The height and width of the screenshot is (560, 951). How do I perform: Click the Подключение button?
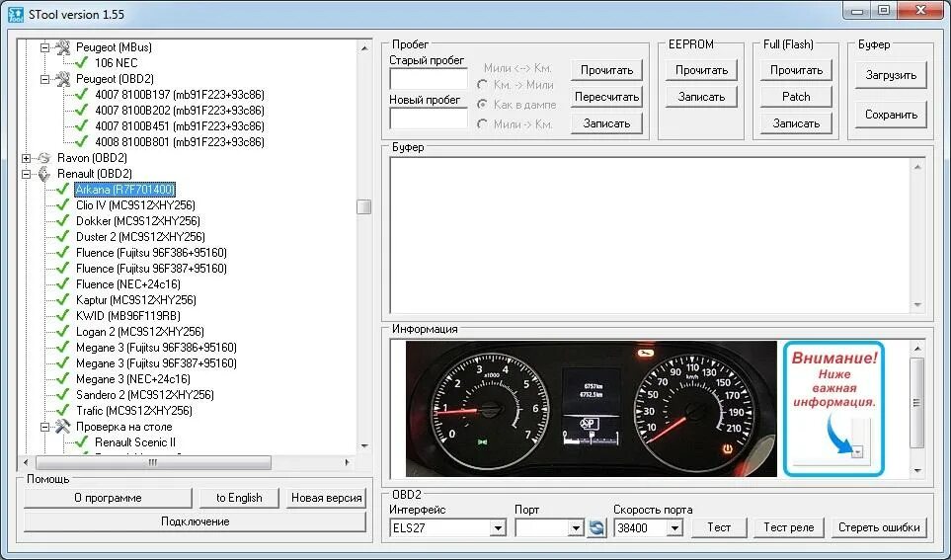point(196,521)
